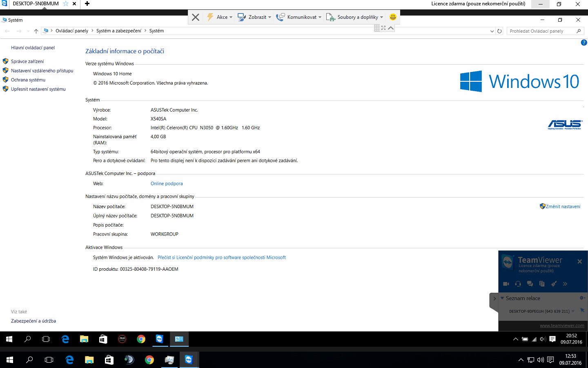
Task: Open Upřesnit nastavení systému
Action: (x=38, y=89)
